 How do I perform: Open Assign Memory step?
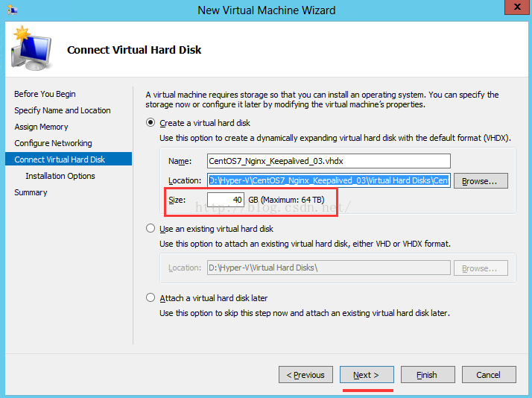tap(41, 127)
